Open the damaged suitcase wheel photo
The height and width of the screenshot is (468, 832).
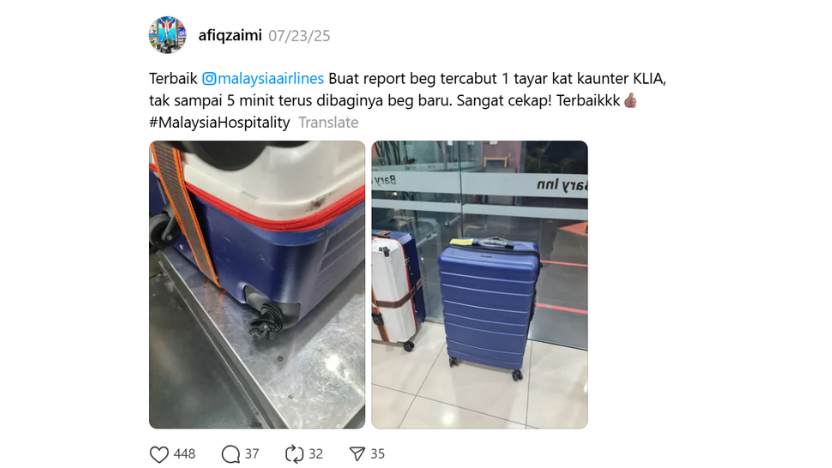(257, 284)
